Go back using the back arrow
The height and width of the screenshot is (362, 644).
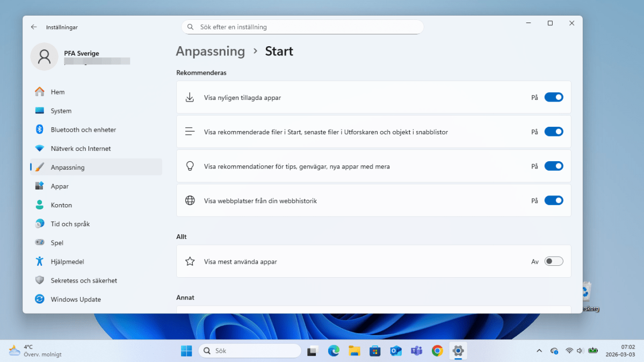click(33, 27)
